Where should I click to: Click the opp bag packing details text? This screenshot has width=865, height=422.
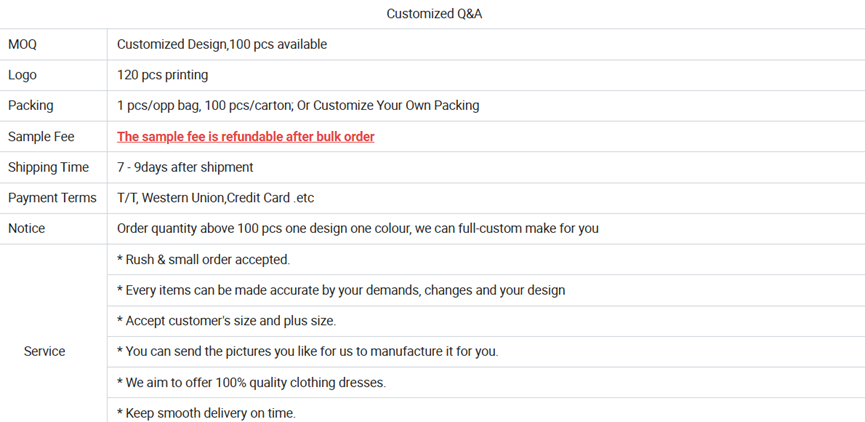[x=298, y=105]
